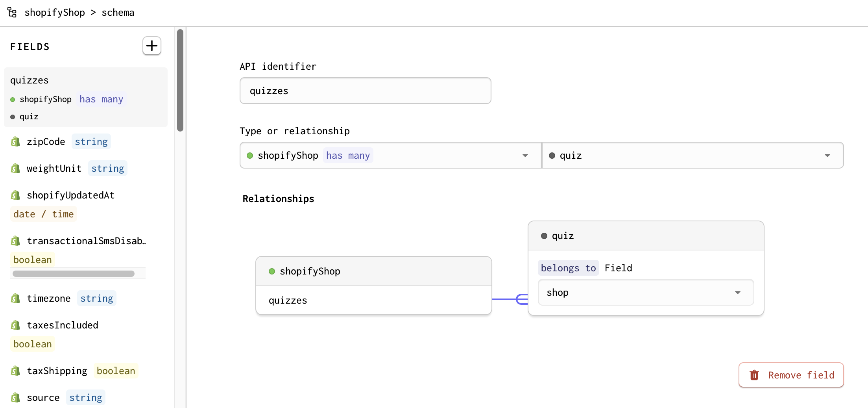Screen dimensions: 868x408
Task: Click 'quiz' under quizzes in sidebar
Action: point(29,117)
